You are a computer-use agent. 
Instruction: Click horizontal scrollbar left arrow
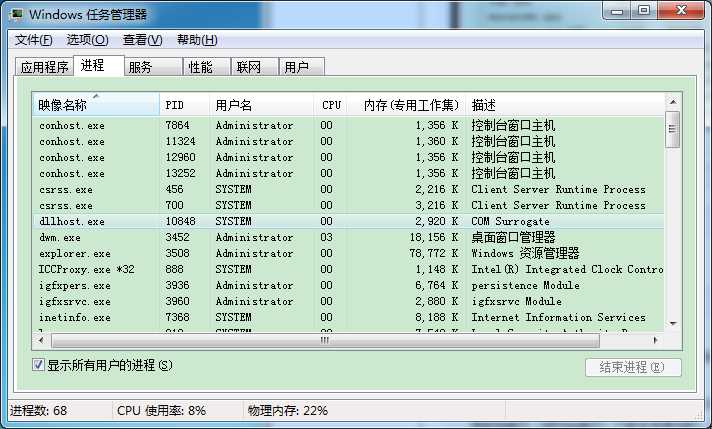41,340
